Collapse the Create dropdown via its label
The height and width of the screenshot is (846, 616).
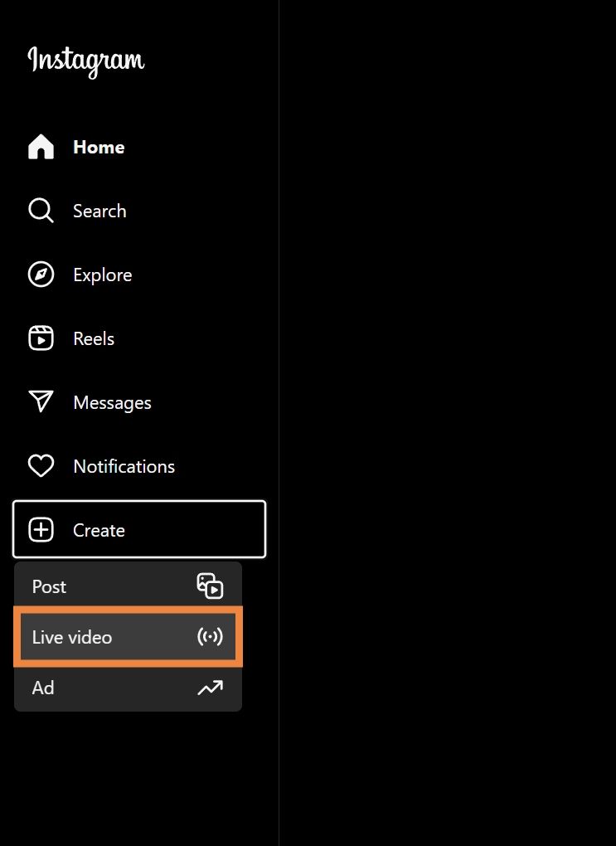99,530
